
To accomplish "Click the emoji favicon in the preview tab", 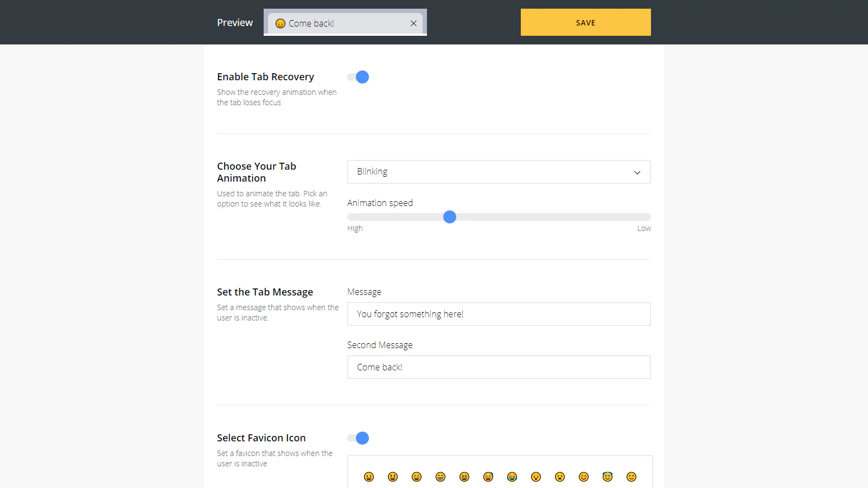I will [x=280, y=23].
